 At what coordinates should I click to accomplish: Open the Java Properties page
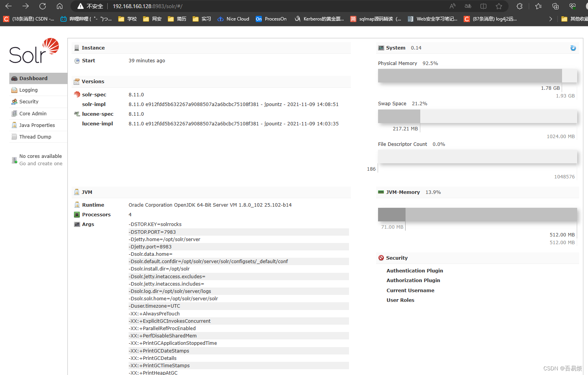(x=36, y=125)
